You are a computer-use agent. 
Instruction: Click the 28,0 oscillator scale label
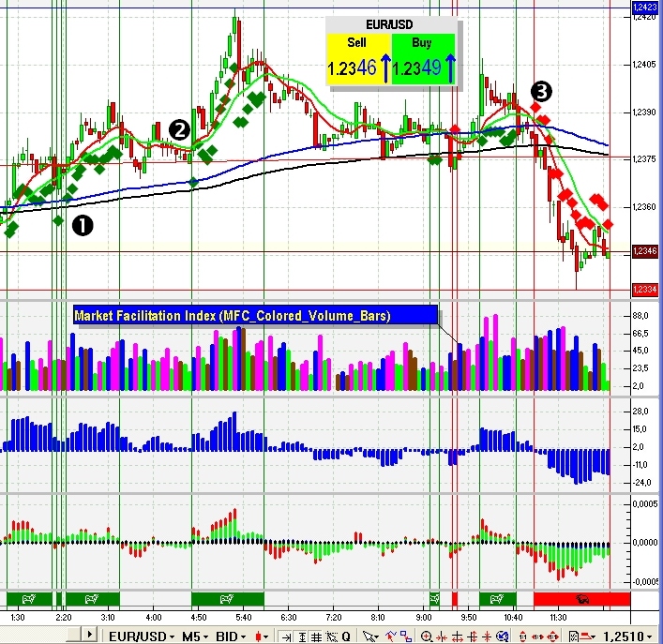coord(640,412)
